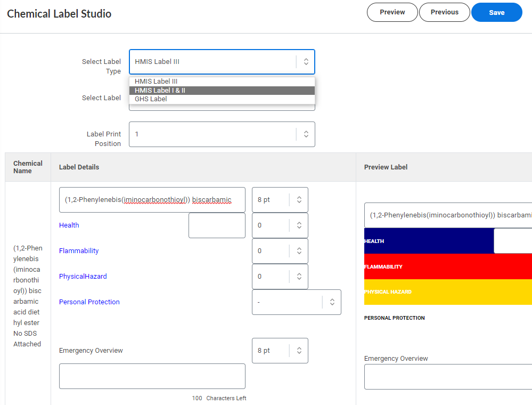Save the chemical label
The height and width of the screenshot is (405, 532).
click(496, 12)
